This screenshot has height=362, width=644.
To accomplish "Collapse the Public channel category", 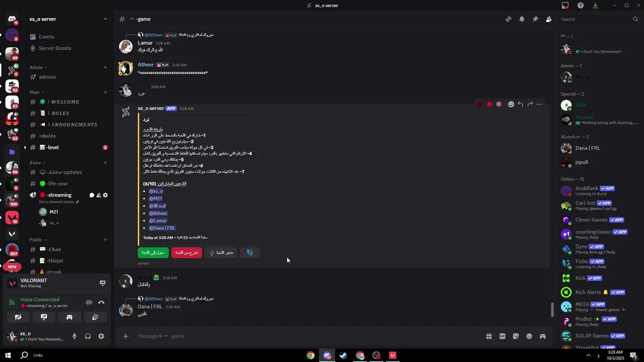I will tap(38, 240).
